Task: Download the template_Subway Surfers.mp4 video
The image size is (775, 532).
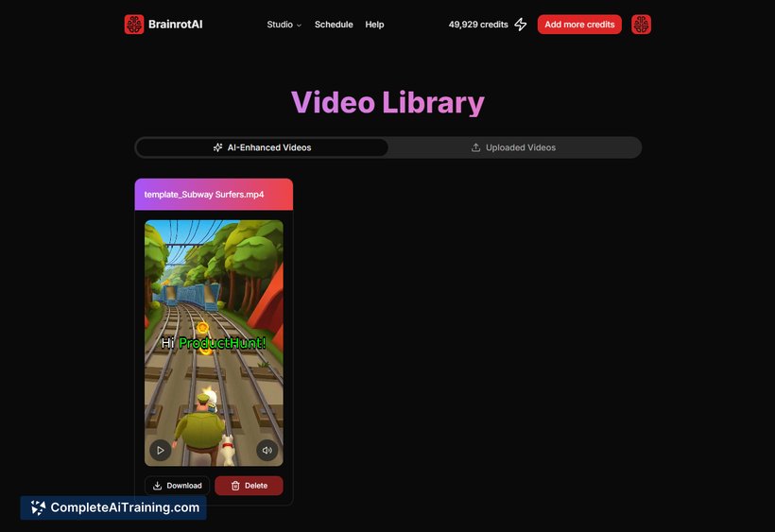Action: coord(177,486)
